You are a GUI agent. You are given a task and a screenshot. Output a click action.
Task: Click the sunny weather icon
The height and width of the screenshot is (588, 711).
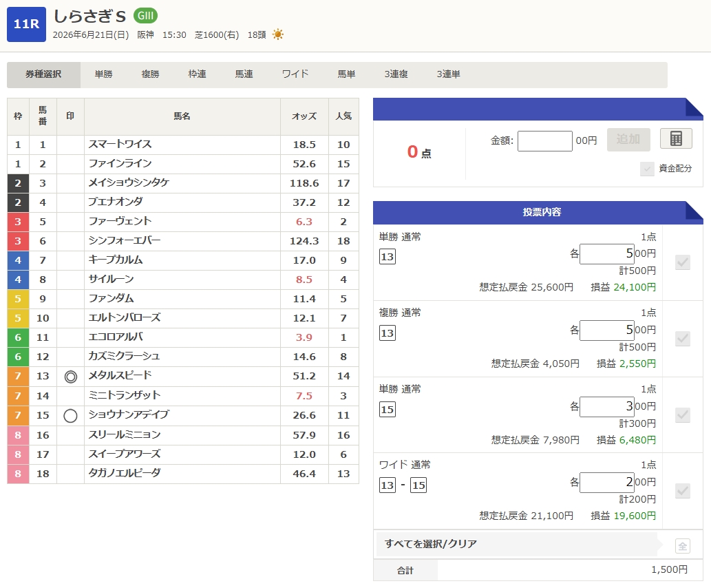(278, 34)
